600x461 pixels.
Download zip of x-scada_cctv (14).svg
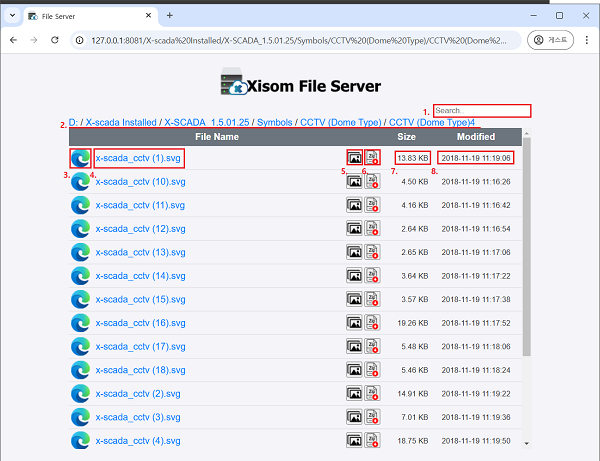(372, 276)
